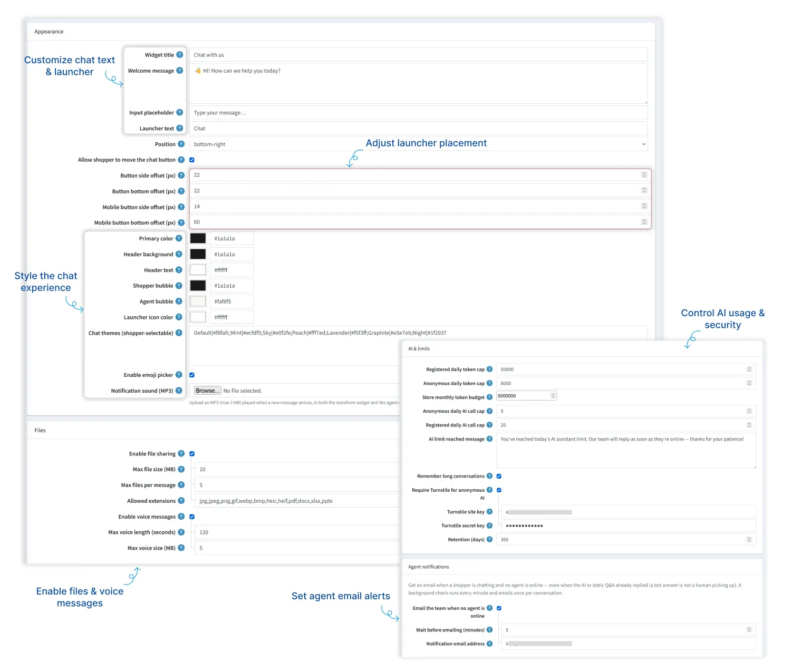Image resolution: width=791 pixels, height=672 pixels.
Task: Click the Registered daily token cap help icon
Action: coord(489,369)
